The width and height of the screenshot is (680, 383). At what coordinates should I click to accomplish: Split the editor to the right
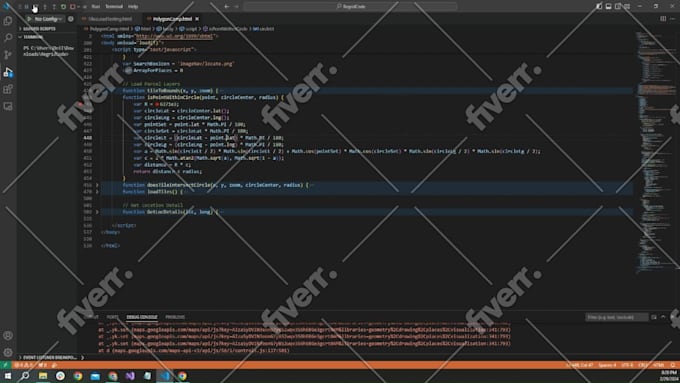pos(663,19)
